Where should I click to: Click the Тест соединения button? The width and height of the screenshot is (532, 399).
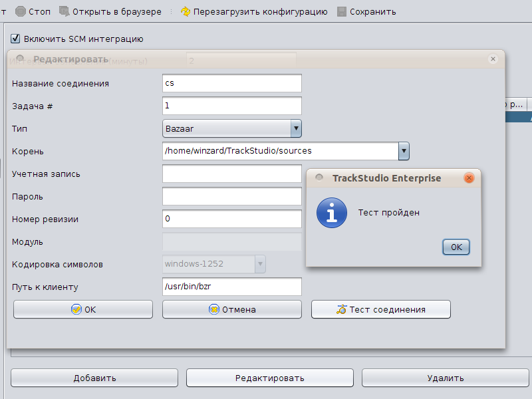coord(381,309)
